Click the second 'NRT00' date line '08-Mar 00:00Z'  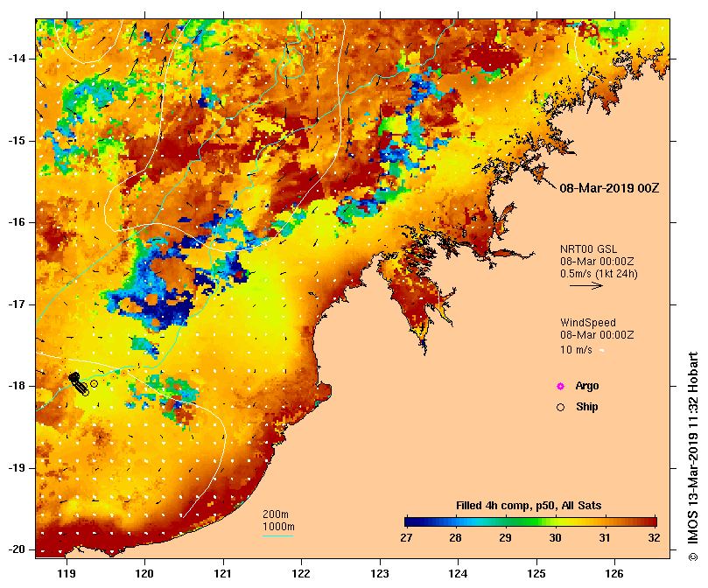(x=597, y=262)
